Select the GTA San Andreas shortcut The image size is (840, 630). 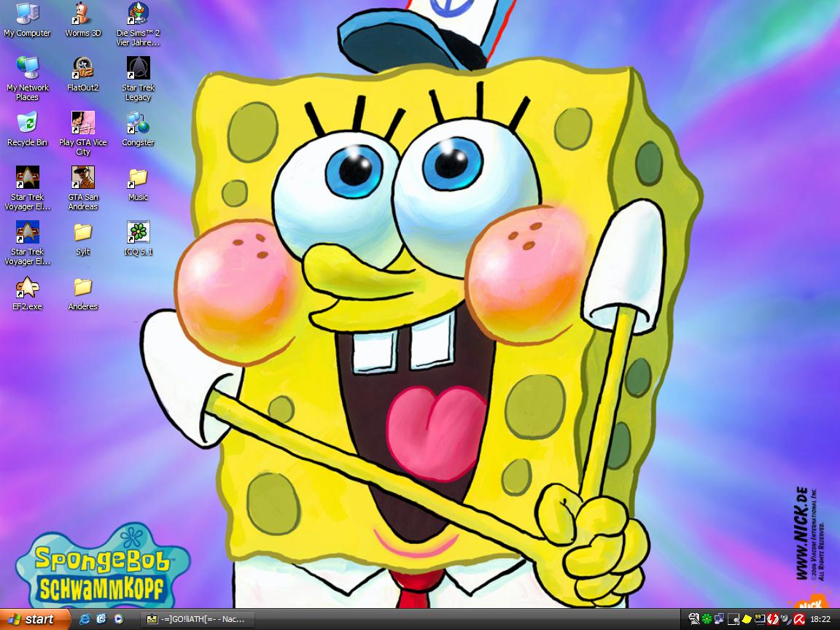pyautogui.click(x=83, y=177)
